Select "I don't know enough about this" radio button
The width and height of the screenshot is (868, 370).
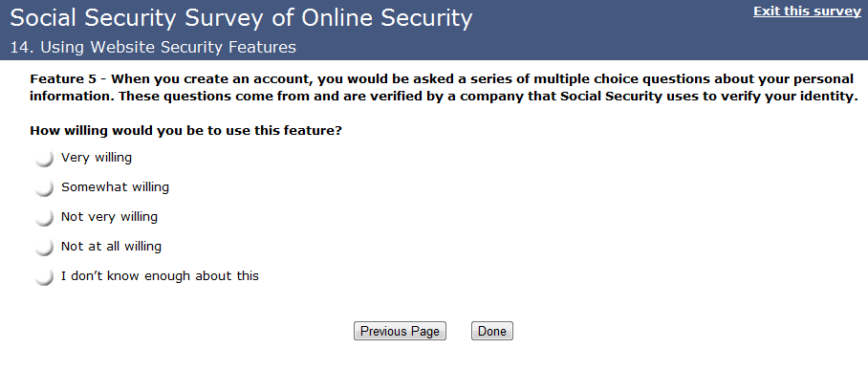point(44,276)
